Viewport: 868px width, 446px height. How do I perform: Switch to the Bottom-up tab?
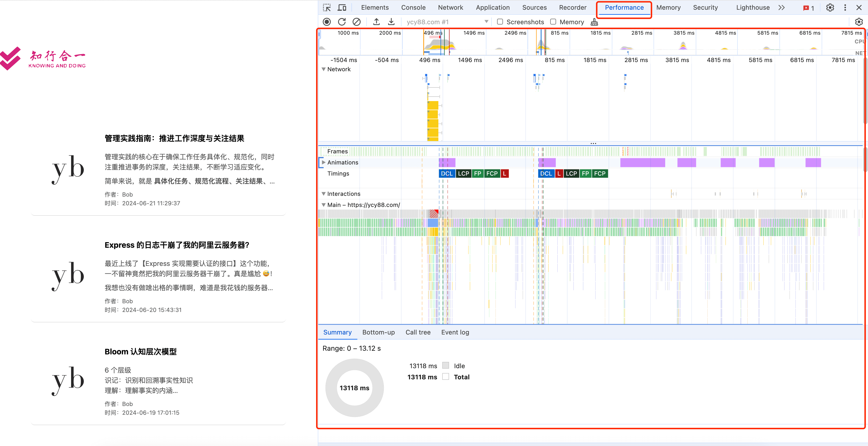[x=378, y=332]
